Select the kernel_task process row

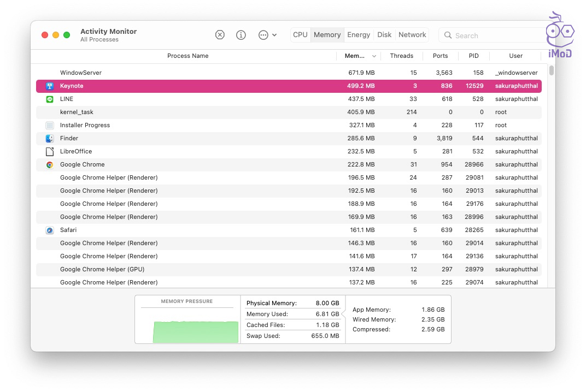(x=219, y=112)
